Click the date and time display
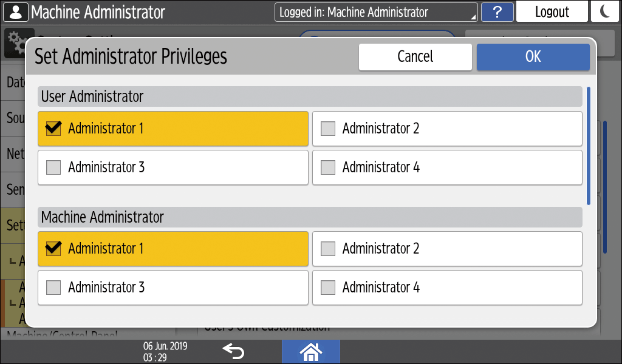Viewport: 622px width, 364px height. pos(165,351)
